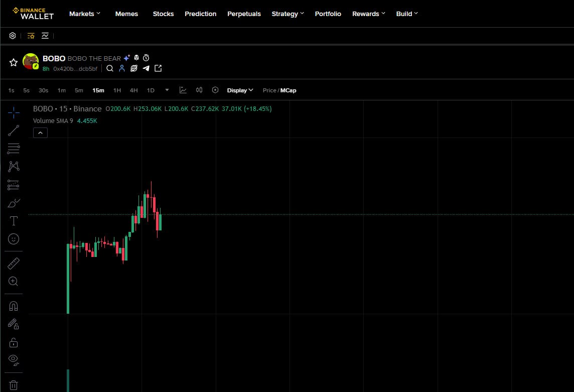Open candlestick chart style icon
This screenshot has height=392, width=574.
click(199, 90)
